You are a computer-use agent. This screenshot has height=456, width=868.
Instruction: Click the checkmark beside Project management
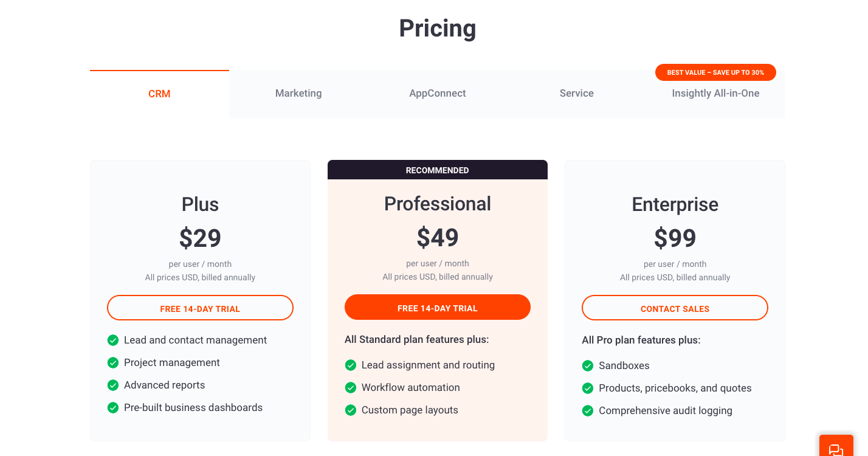[113, 362]
